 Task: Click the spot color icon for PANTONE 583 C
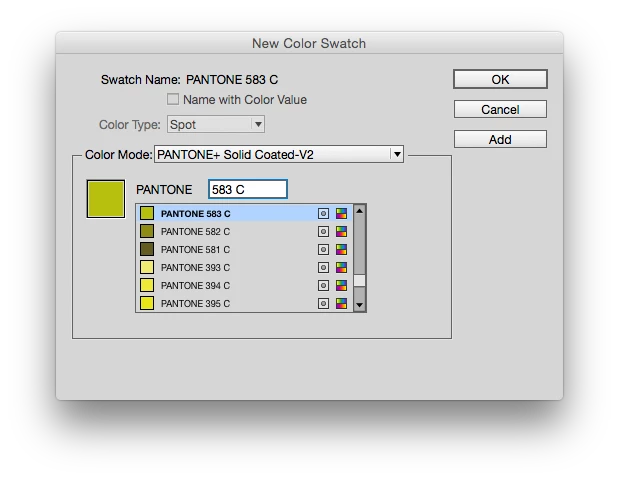(x=323, y=214)
